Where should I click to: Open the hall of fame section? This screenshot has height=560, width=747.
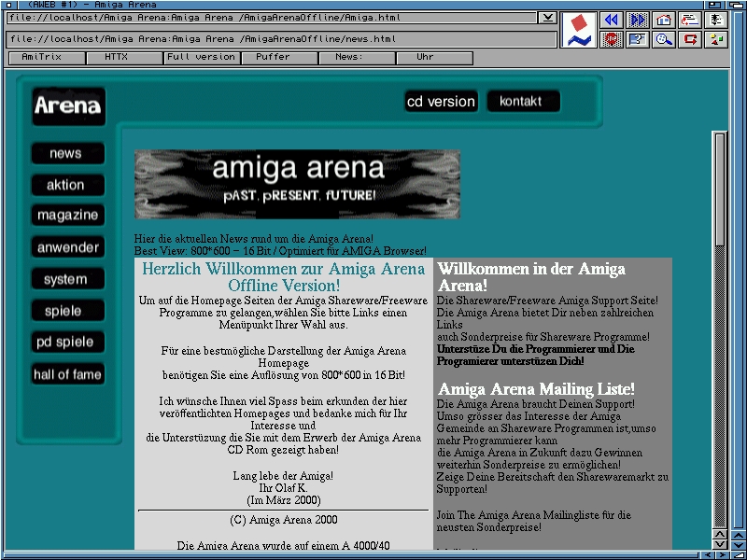67,374
